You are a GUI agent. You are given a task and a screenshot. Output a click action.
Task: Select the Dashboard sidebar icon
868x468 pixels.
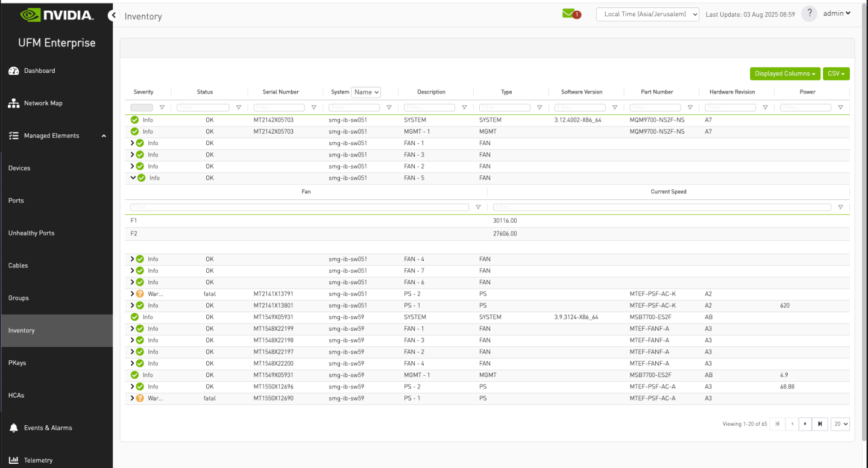click(13, 70)
